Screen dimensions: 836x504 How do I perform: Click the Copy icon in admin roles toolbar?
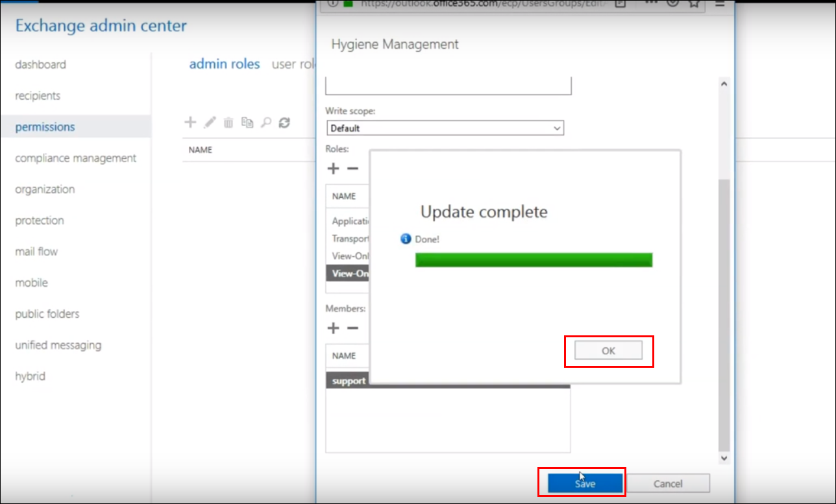pyautogui.click(x=247, y=122)
